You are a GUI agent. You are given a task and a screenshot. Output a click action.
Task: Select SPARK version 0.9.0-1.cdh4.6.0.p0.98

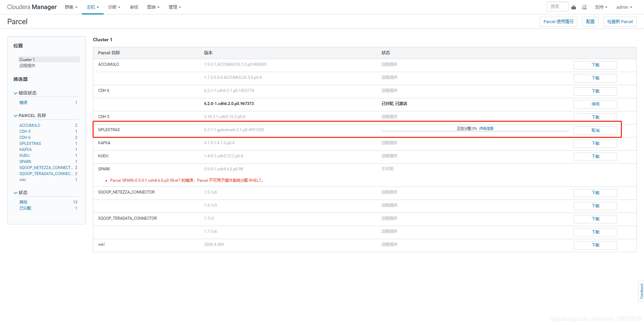pyautogui.click(x=223, y=169)
